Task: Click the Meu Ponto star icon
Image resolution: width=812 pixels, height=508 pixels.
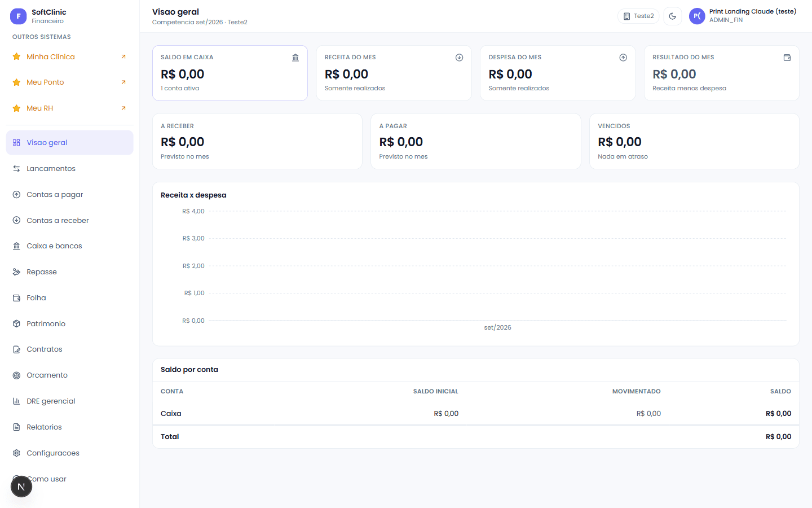Action: pyautogui.click(x=16, y=82)
